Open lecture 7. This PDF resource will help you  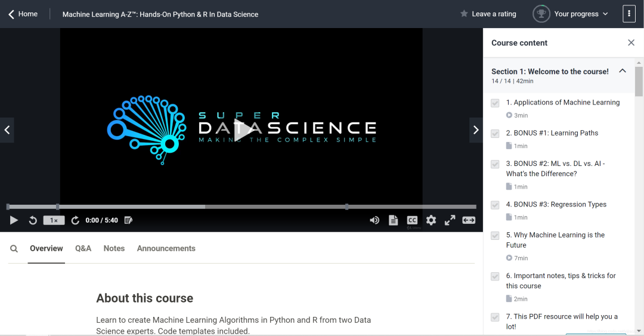click(x=562, y=321)
